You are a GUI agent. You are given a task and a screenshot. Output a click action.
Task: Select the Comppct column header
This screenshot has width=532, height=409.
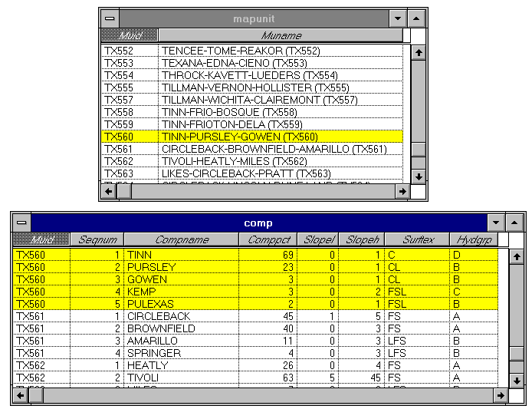(x=268, y=239)
